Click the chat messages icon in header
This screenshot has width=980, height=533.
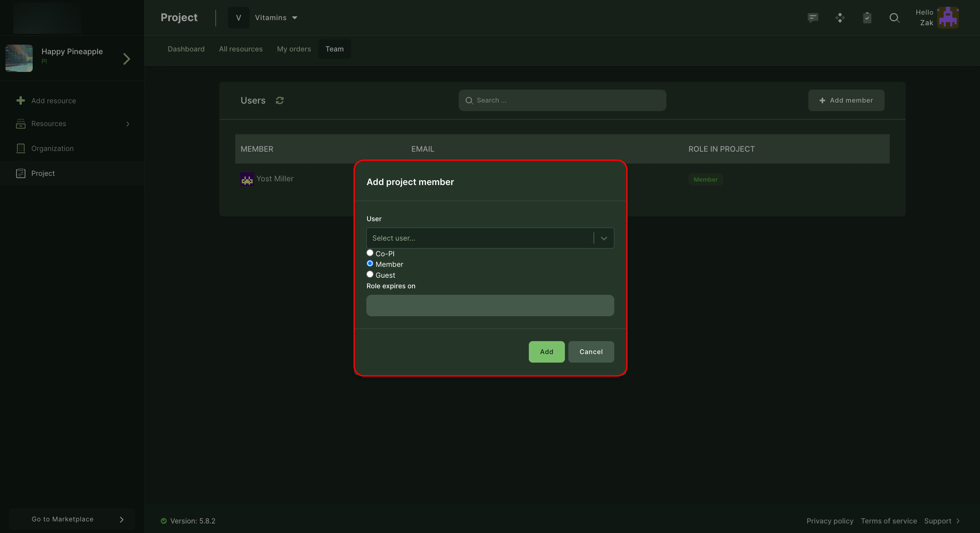coord(812,17)
